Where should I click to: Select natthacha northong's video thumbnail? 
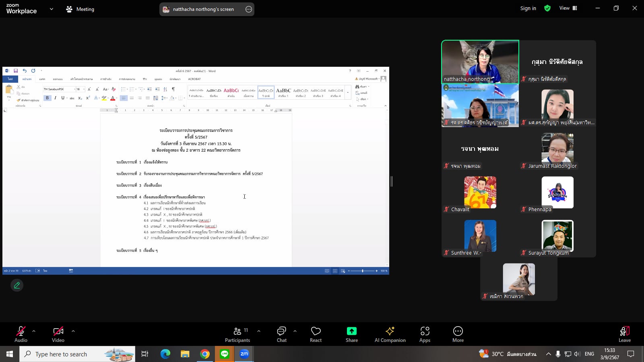click(x=480, y=62)
